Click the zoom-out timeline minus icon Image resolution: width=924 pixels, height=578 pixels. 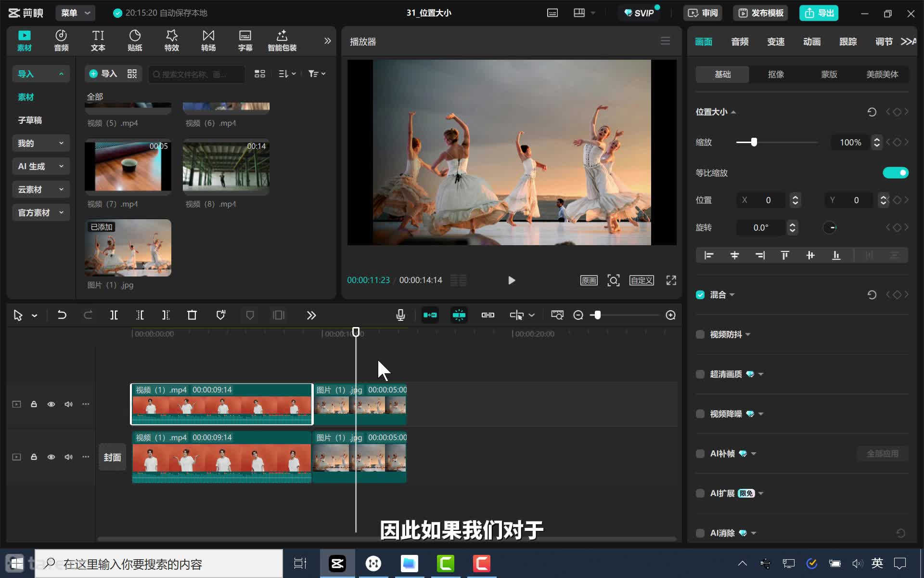point(578,315)
